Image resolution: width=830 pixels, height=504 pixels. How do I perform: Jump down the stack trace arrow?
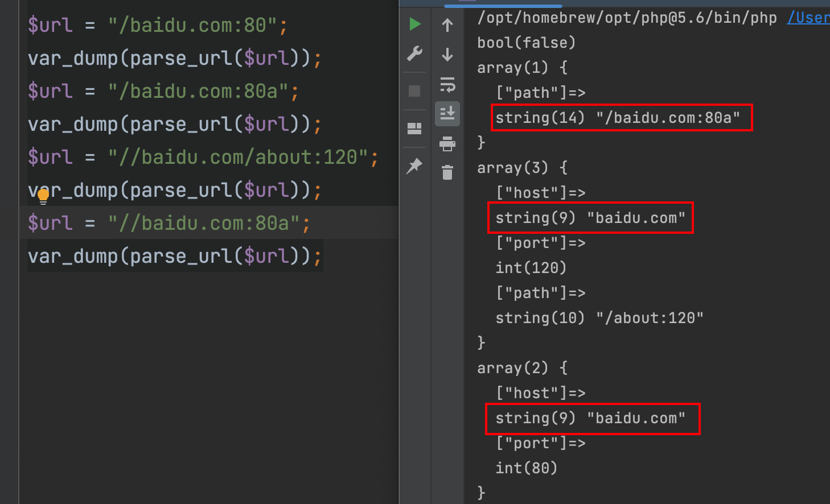(x=447, y=55)
